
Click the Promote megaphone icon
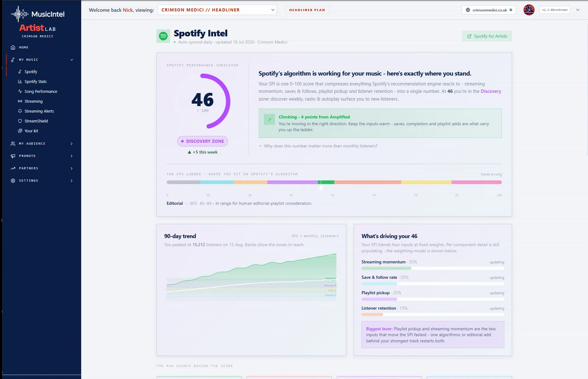click(x=13, y=156)
